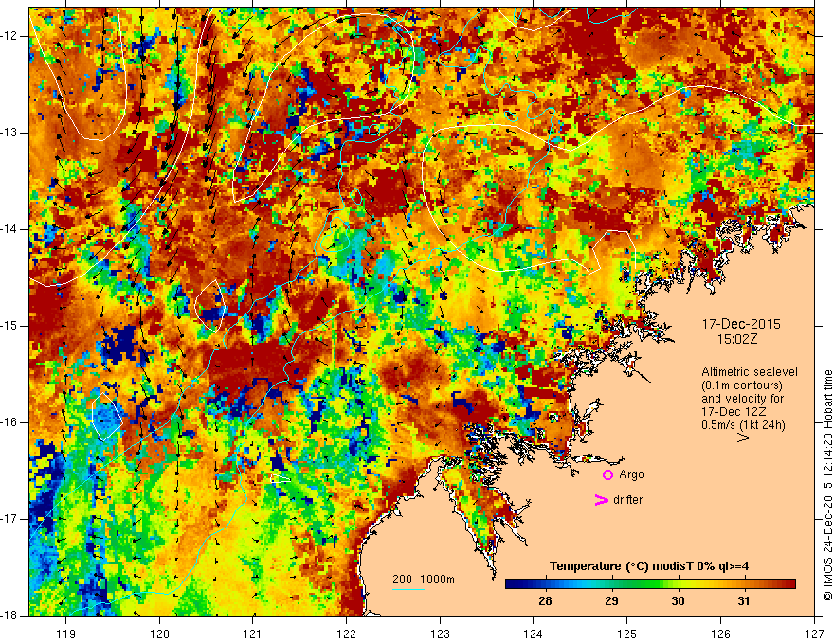Click the longitude axis label '119'

click(66, 634)
